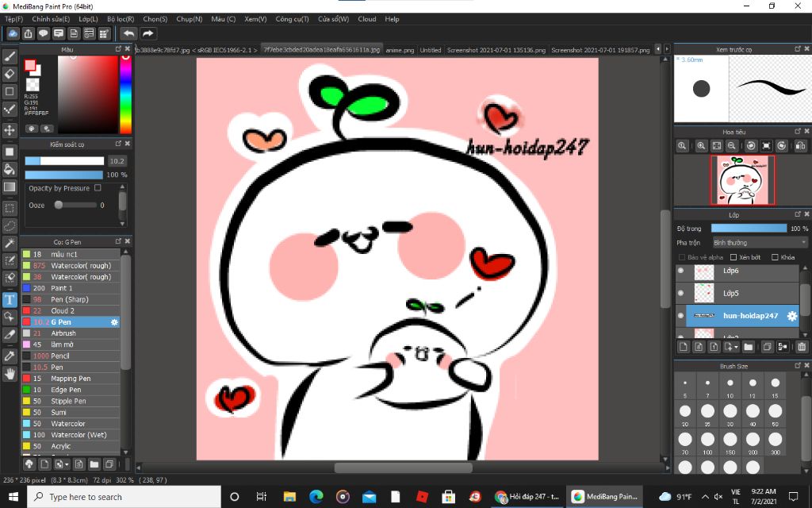Select the Eraser tool

(10, 74)
